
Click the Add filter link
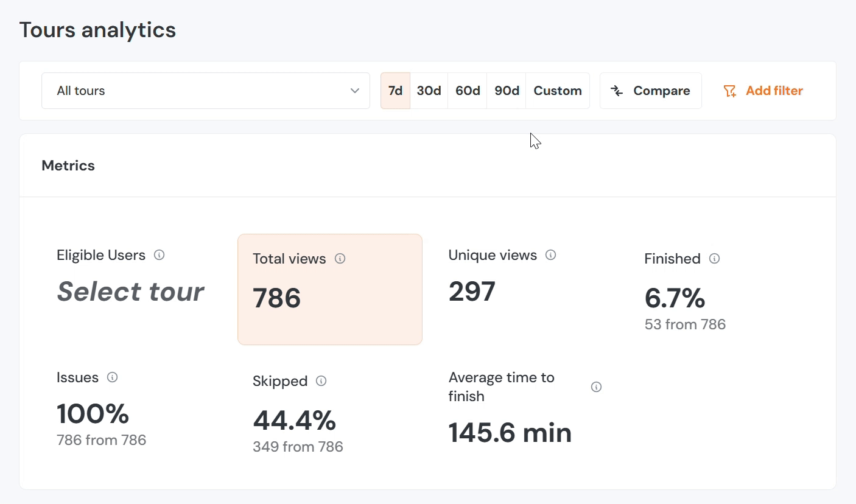[x=774, y=91]
